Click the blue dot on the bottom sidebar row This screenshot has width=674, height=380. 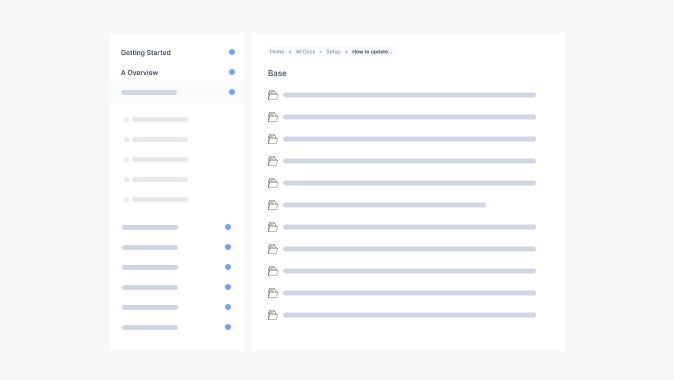(x=228, y=327)
